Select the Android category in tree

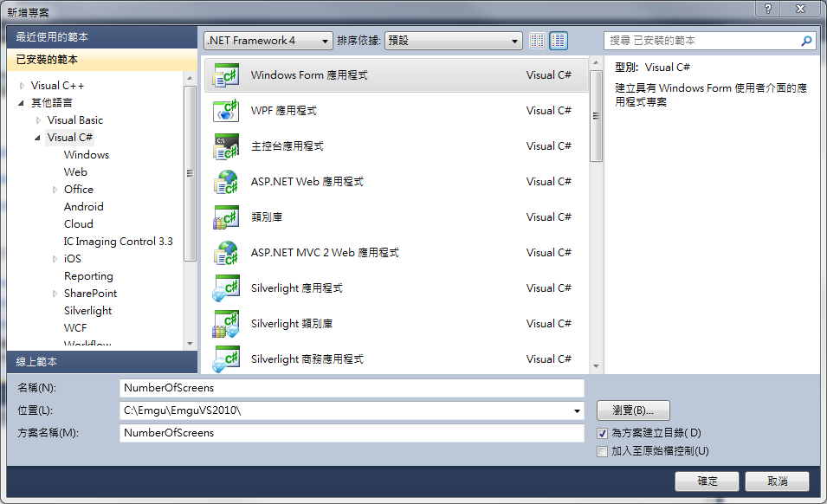tap(84, 207)
